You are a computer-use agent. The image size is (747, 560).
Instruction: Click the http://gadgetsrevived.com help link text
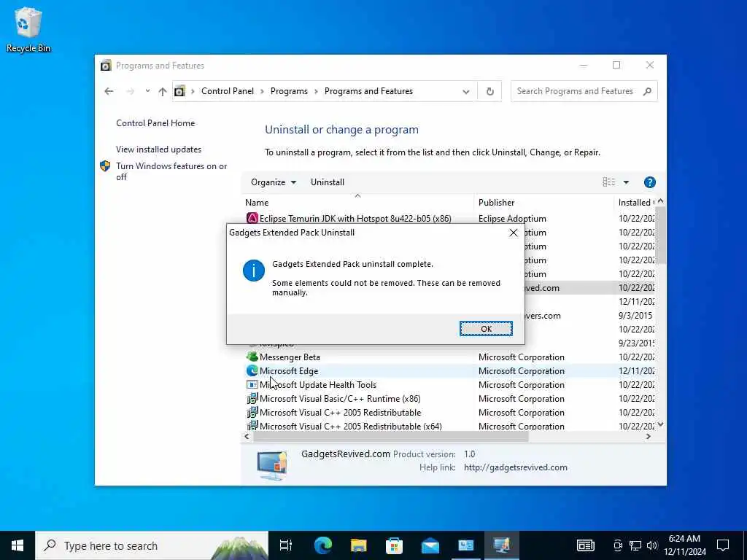516,467
